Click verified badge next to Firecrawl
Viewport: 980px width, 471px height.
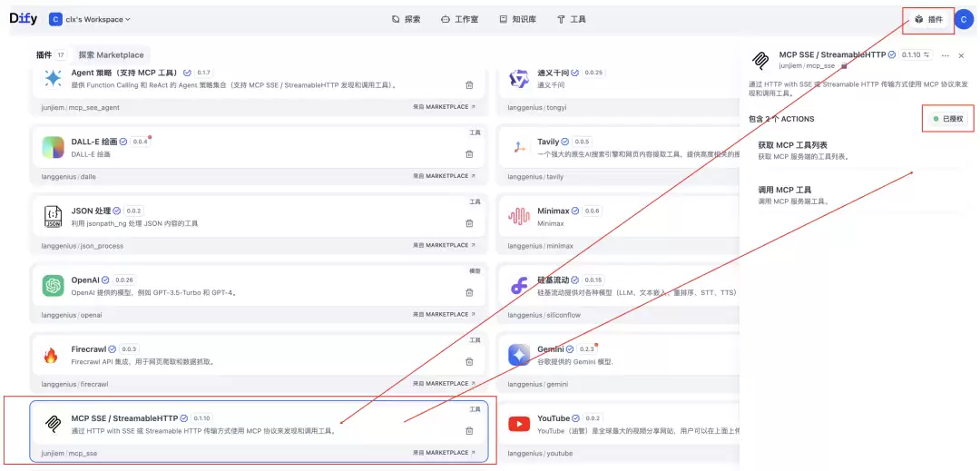[112, 349]
